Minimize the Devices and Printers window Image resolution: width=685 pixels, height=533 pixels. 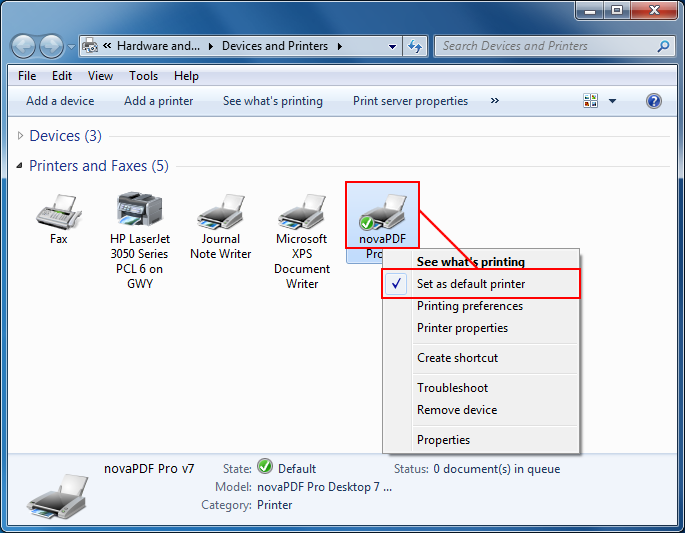(x=590, y=10)
